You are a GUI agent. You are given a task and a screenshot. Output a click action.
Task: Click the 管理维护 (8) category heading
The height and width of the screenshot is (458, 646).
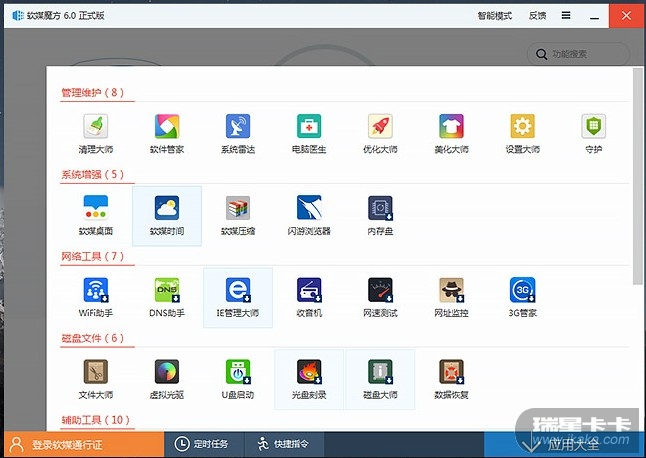click(x=93, y=92)
